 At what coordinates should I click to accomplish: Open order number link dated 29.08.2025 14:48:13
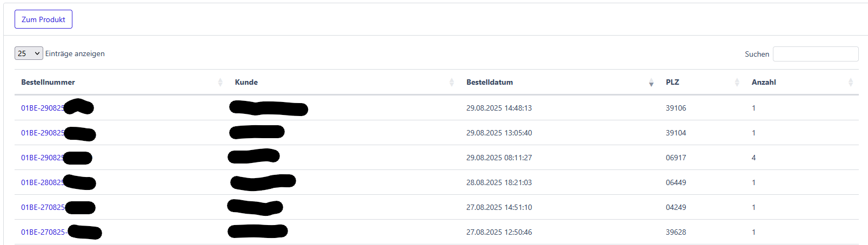(x=42, y=108)
